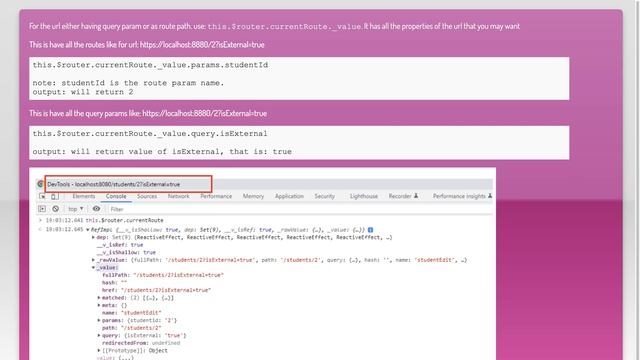Switch to the Network tab

(x=178, y=196)
